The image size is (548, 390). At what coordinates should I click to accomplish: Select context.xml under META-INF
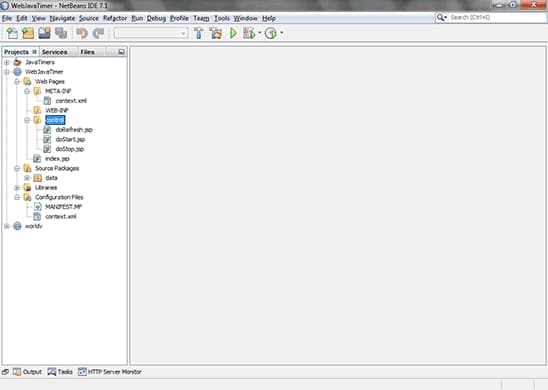tap(71, 101)
